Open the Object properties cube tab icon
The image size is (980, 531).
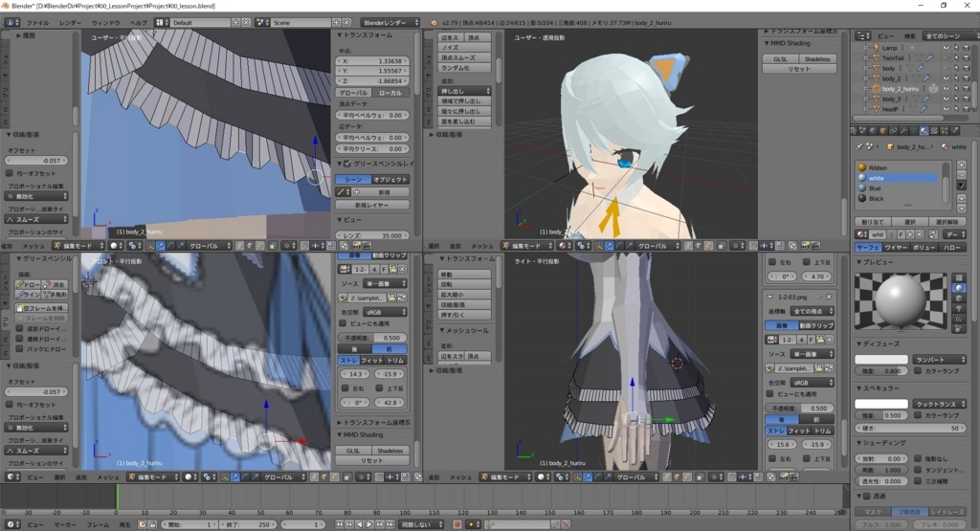(883, 130)
